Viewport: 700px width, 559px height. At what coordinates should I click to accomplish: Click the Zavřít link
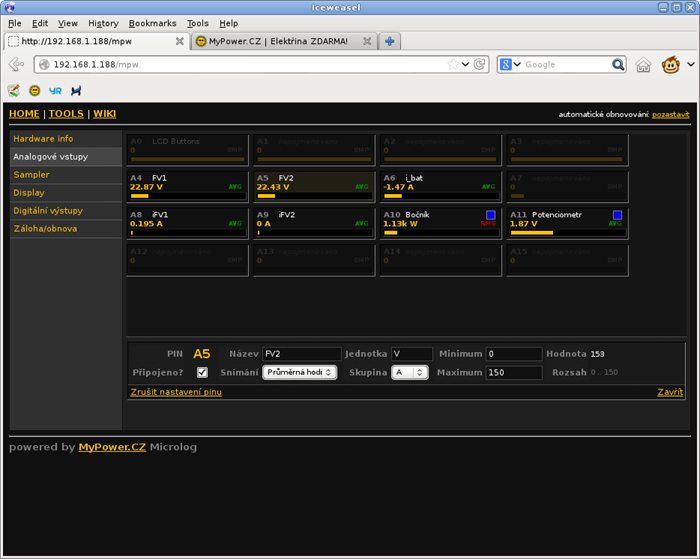[670, 391]
